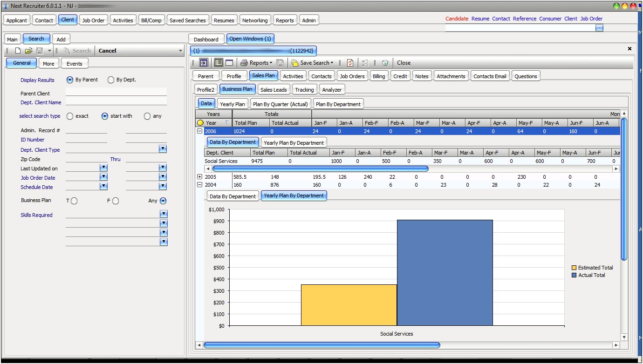Click the New document icon in search toolbar
Screen dimensions: 643x364
pyautogui.click(x=18, y=51)
